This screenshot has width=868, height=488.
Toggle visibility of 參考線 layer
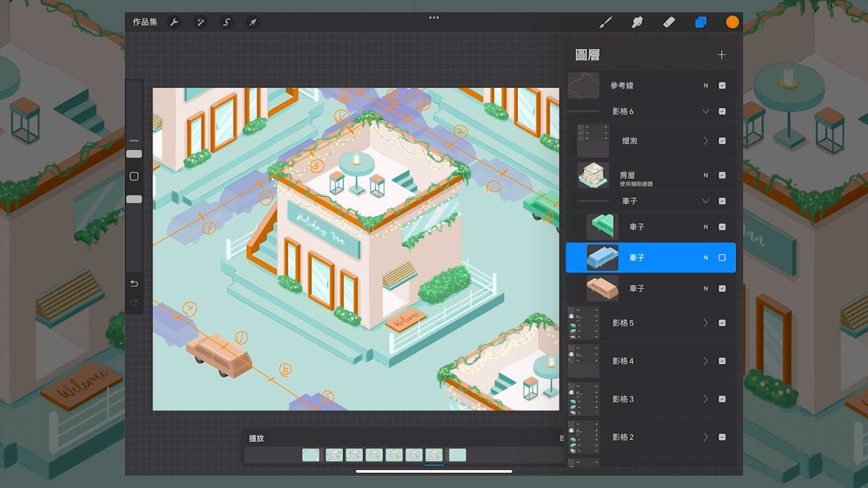[722, 85]
